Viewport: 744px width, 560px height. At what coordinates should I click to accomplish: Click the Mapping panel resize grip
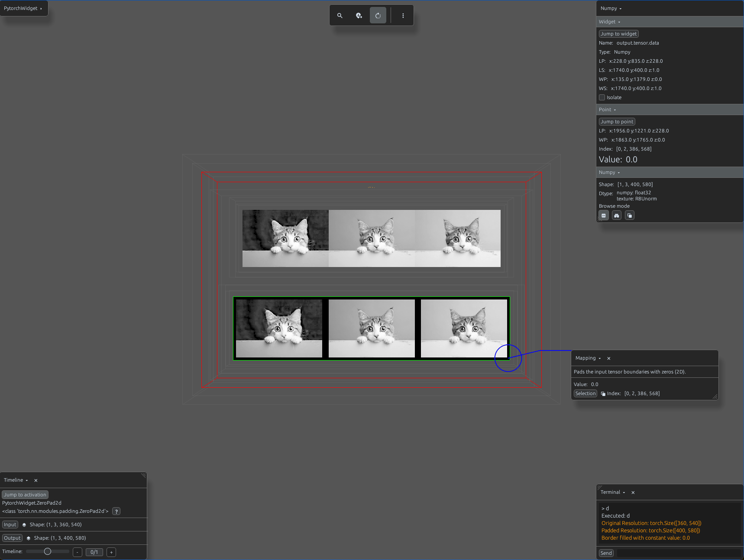pyautogui.click(x=715, y=396)
